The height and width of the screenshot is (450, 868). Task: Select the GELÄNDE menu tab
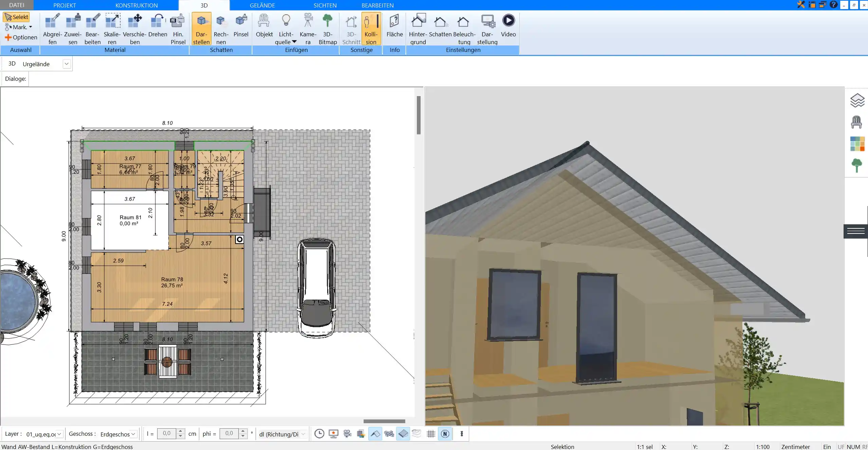262,5
